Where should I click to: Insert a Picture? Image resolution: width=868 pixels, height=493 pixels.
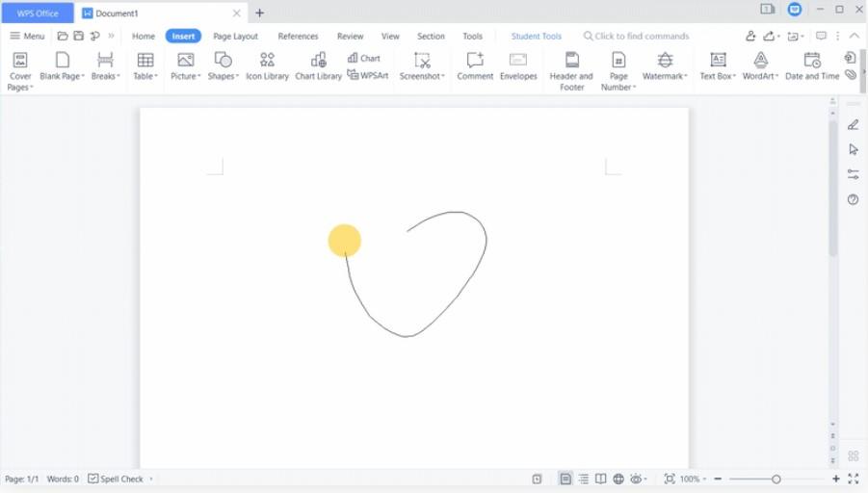click(x=185, y=65)
